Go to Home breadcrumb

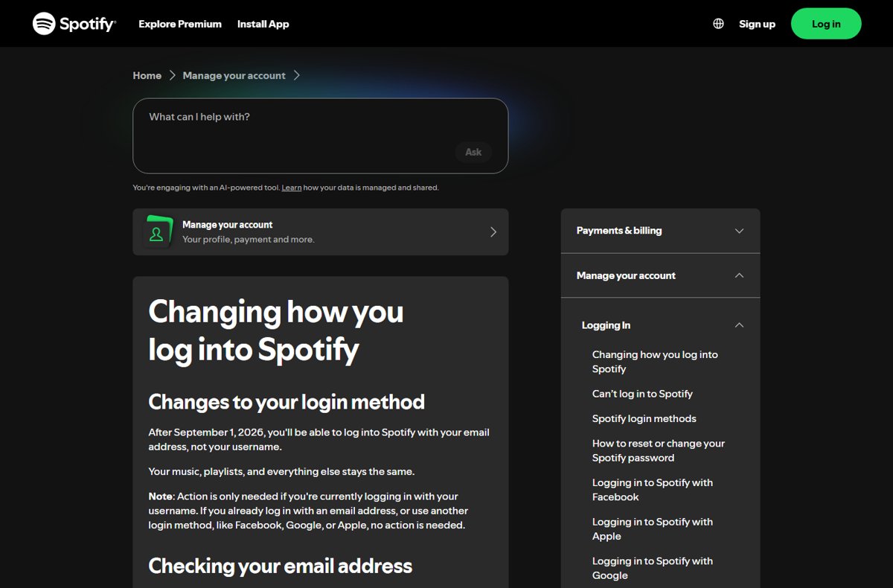(147, 75)
